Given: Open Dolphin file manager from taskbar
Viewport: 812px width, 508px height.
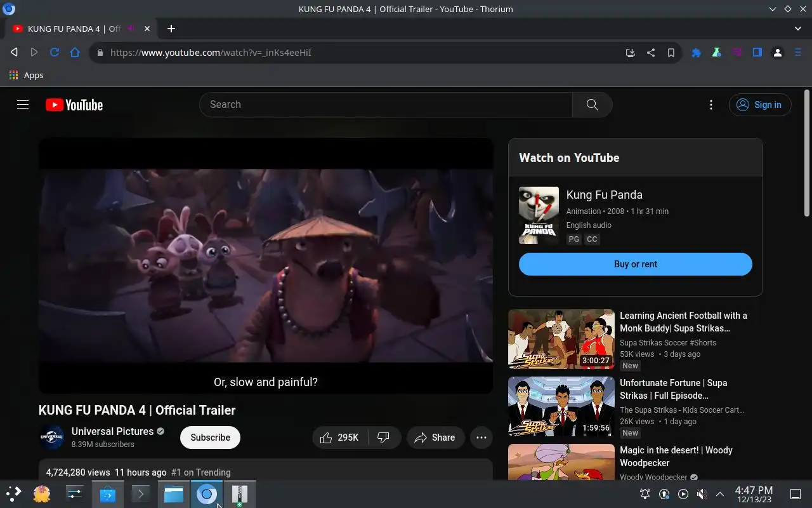Looking at the screenshot, I should point(173,493).
